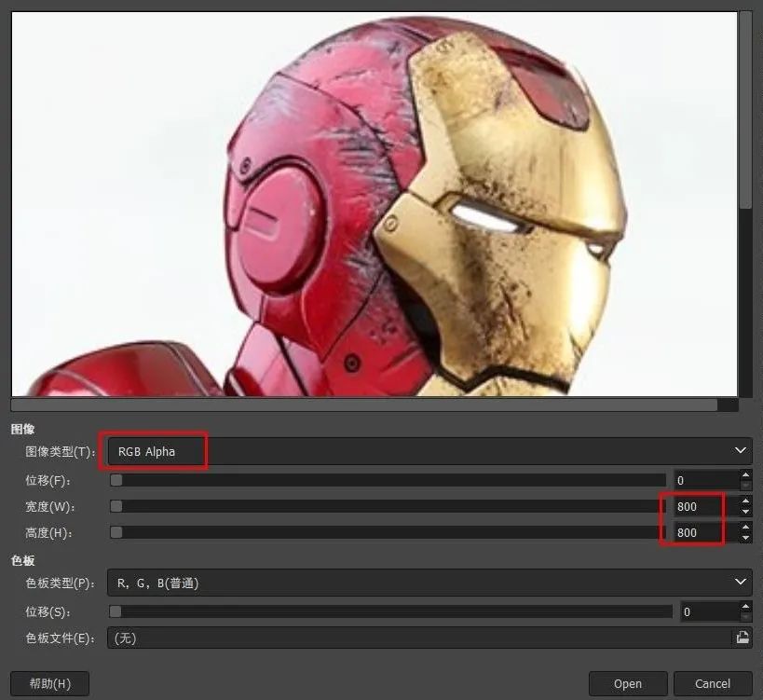
Task: Click the image type dropdown chevron arrow
Action: click(x=741, y=451)
